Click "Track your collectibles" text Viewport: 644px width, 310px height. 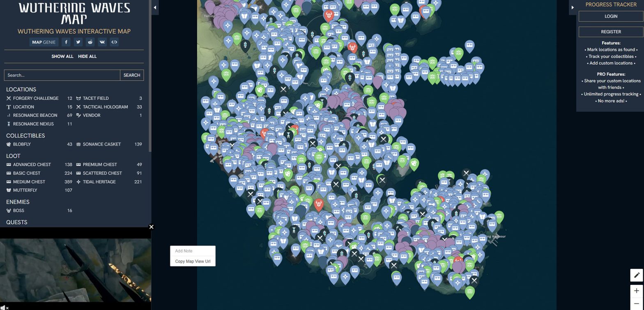tap(611, 56)
